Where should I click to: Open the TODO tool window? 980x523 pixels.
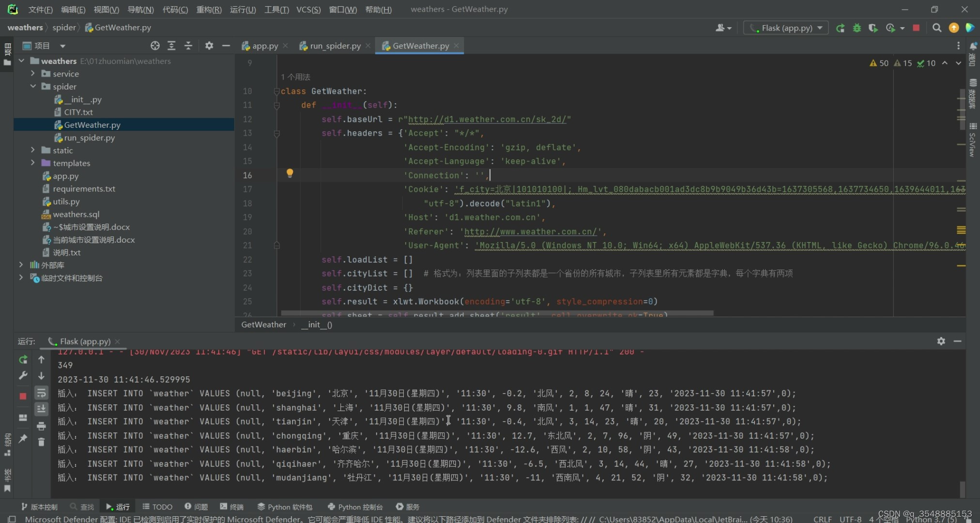[x=157, y=507]
